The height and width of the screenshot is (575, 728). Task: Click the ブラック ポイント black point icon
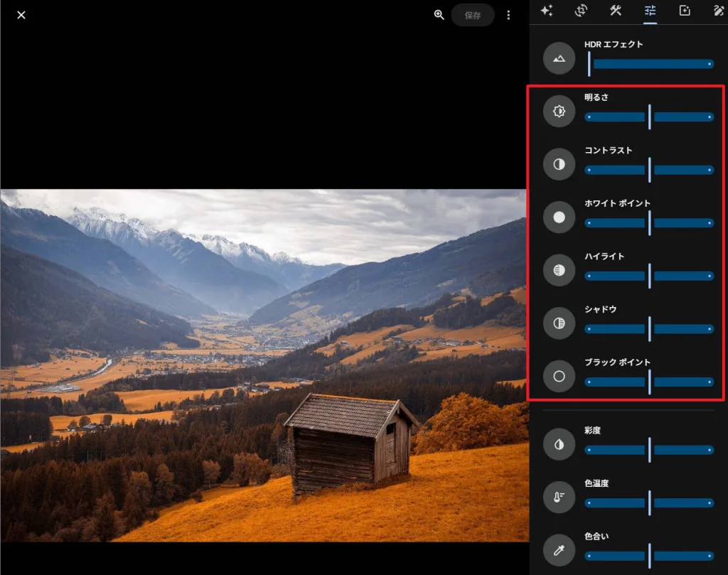pos(559,376)
